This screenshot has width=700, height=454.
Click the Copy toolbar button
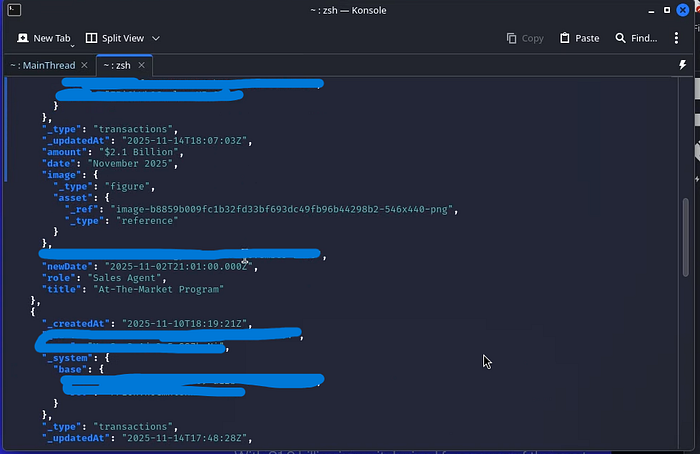(x=525, y=38)
